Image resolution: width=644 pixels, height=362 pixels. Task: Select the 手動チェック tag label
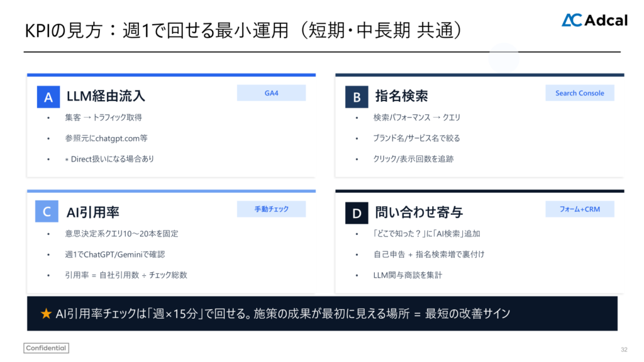point(271,209)
